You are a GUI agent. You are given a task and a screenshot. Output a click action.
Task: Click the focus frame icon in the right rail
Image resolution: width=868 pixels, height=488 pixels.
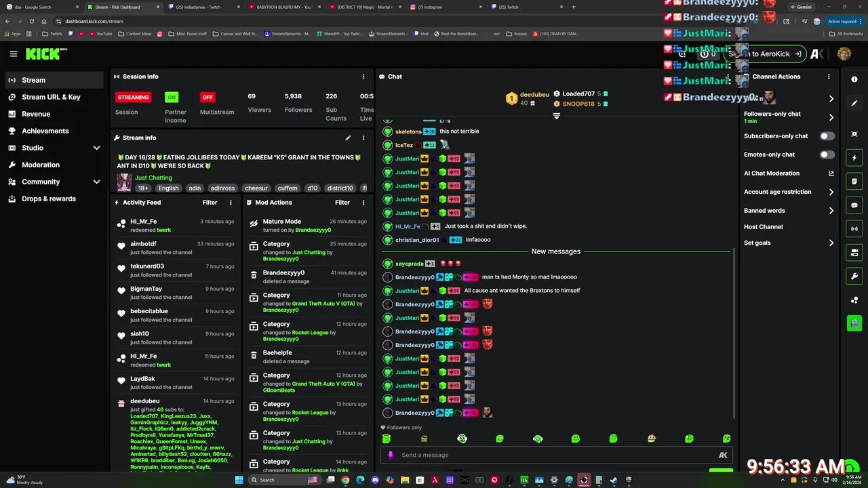click(854, 134)
